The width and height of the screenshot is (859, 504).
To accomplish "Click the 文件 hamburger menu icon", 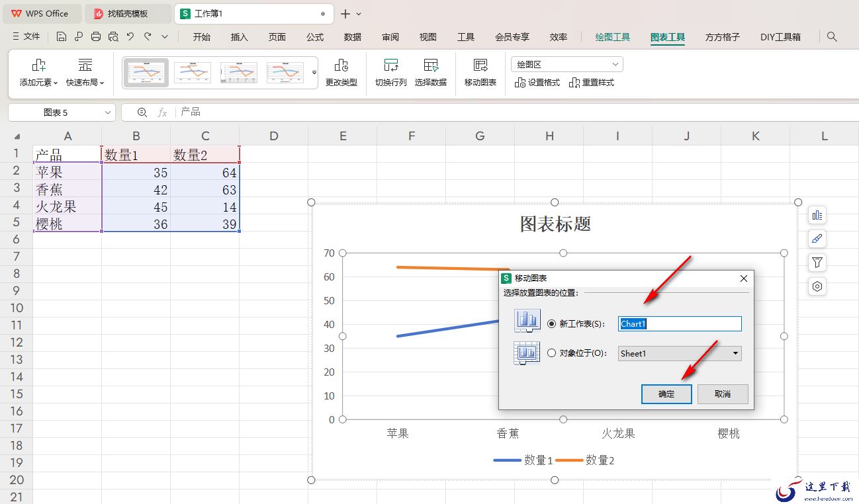I will 17,37.
